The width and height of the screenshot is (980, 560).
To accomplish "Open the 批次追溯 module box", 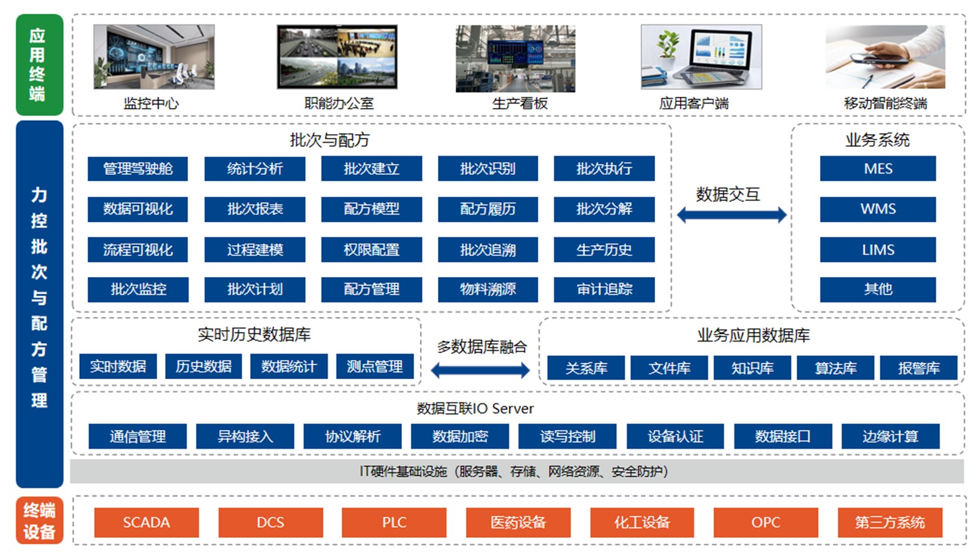I will [x=488, y=250].
